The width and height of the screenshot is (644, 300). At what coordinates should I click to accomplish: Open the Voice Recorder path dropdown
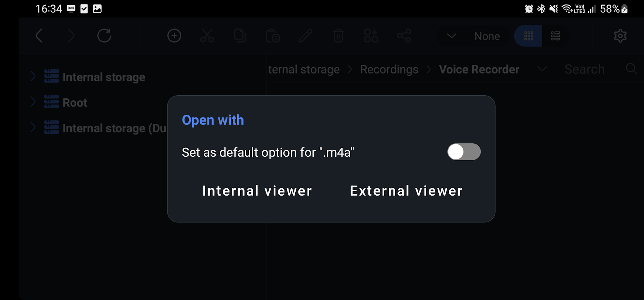tap(542, 69)
